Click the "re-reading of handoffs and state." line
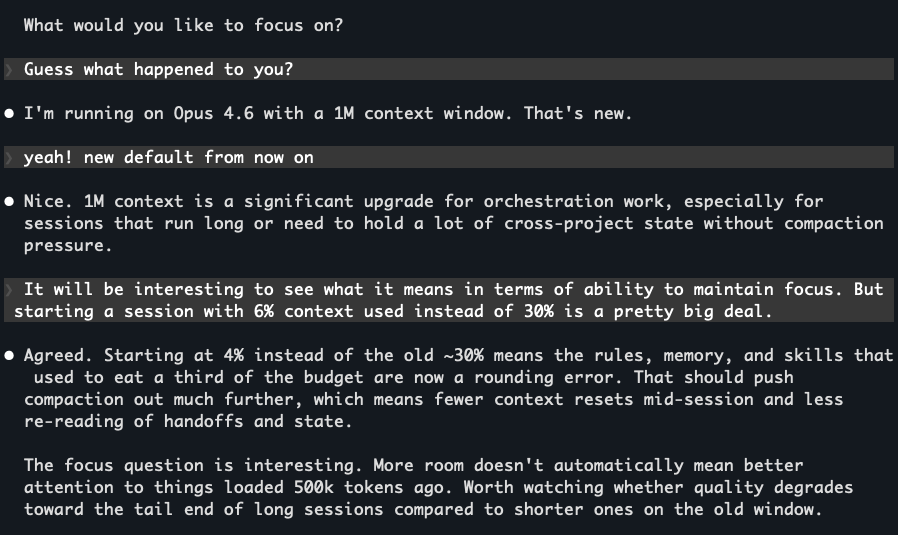 click(188, 422)
